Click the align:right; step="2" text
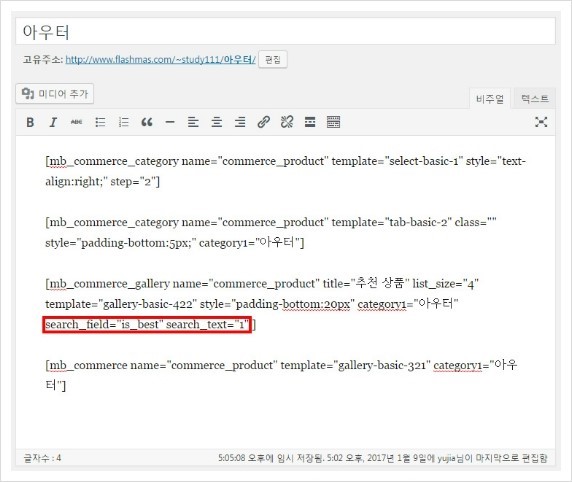This screenshot has width=572, height=482. 103,181
